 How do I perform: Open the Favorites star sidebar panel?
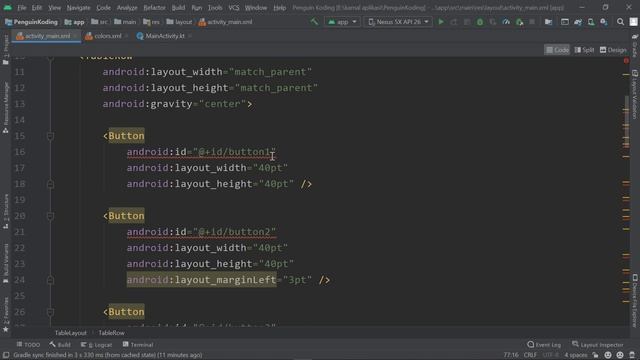6,315
